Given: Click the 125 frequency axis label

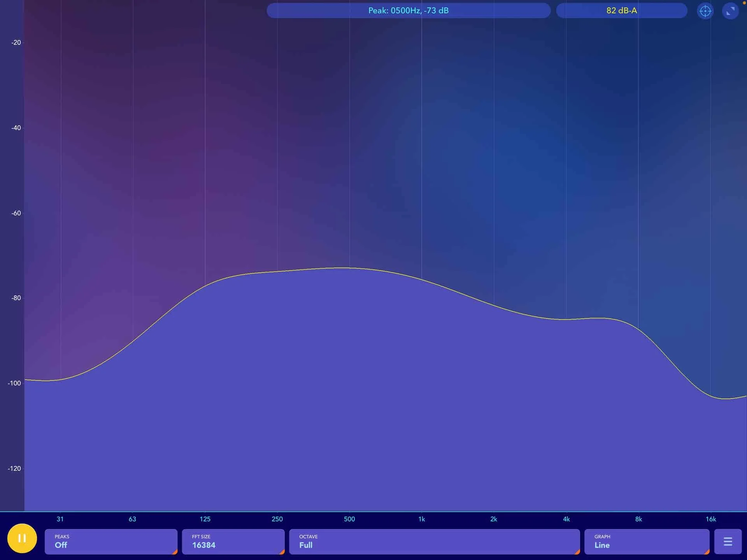Looking at the screenshot, I should [x=205, y=519].
